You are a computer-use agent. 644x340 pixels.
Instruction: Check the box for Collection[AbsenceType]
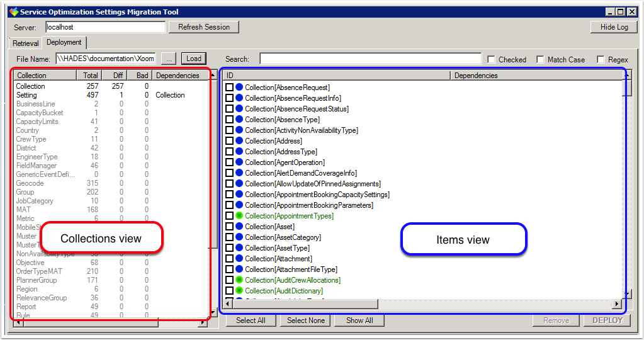(x=230, y=120)
